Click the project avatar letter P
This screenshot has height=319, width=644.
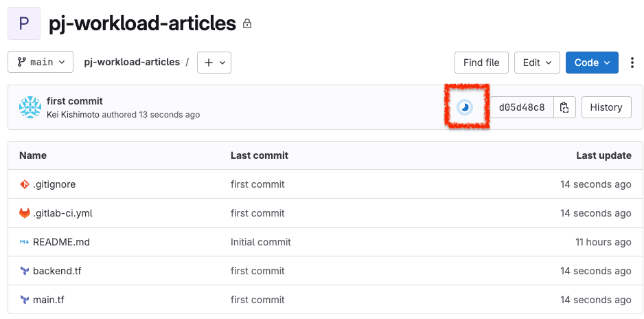[24, 23]
